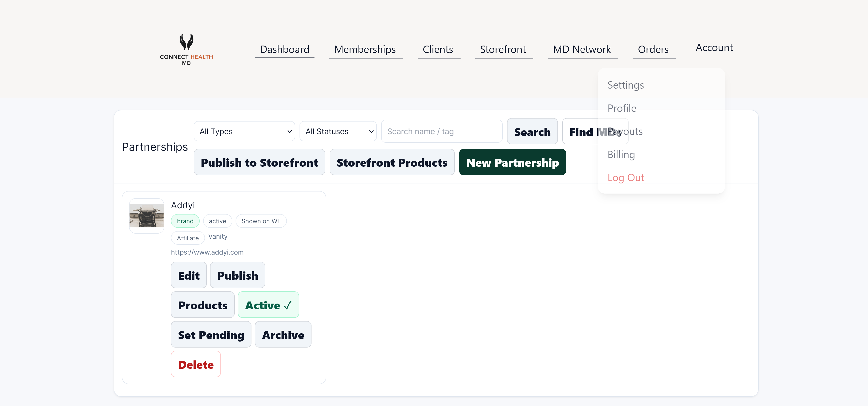The height and width of the screenshot is (406, 868).
Task: Select Settings from the account menu
Action: click(x=625, y=85)
